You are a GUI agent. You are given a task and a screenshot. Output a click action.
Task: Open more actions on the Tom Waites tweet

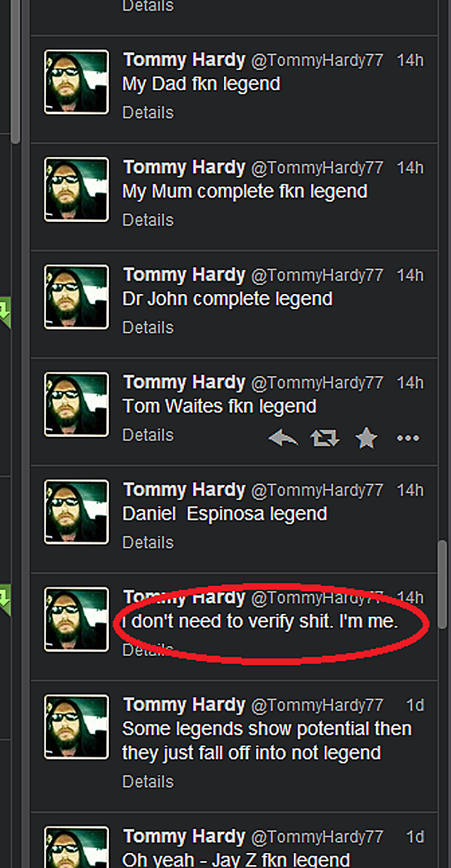coord(407,438)
